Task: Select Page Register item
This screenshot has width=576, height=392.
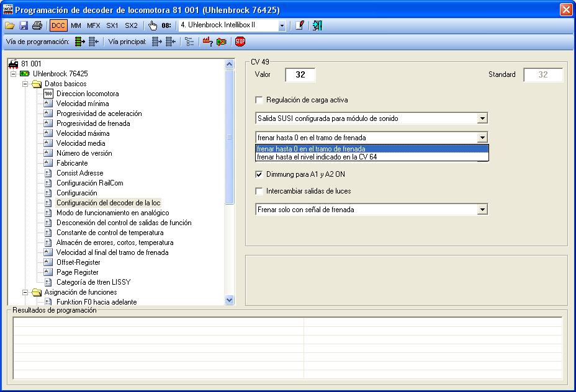Action: point(77,272)
